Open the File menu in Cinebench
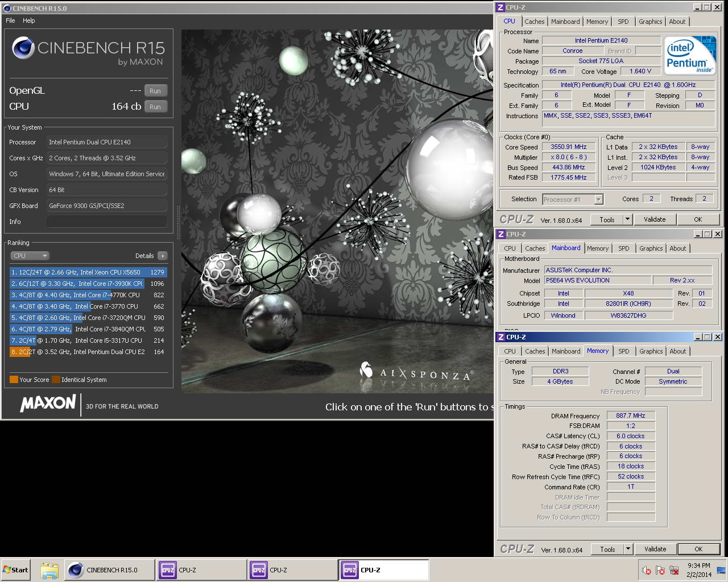The height and width of the screenshot is (582, 728). click(10, 20)
